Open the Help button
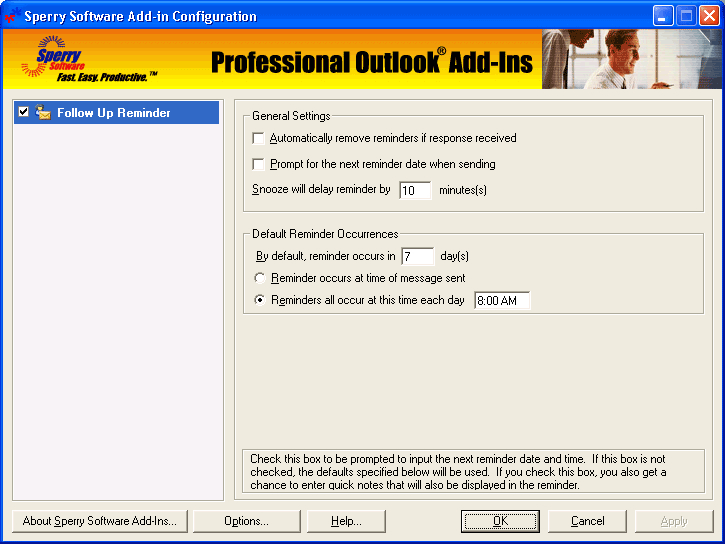The width and height of the screenshot is (725, 544). (346, 521)
